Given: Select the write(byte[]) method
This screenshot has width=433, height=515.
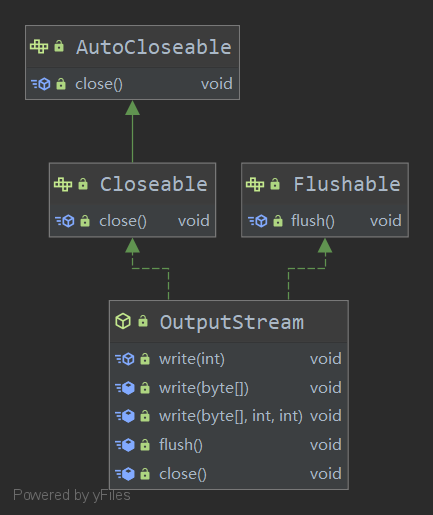Looking at the screenshot, I should [x=204, y=388].
